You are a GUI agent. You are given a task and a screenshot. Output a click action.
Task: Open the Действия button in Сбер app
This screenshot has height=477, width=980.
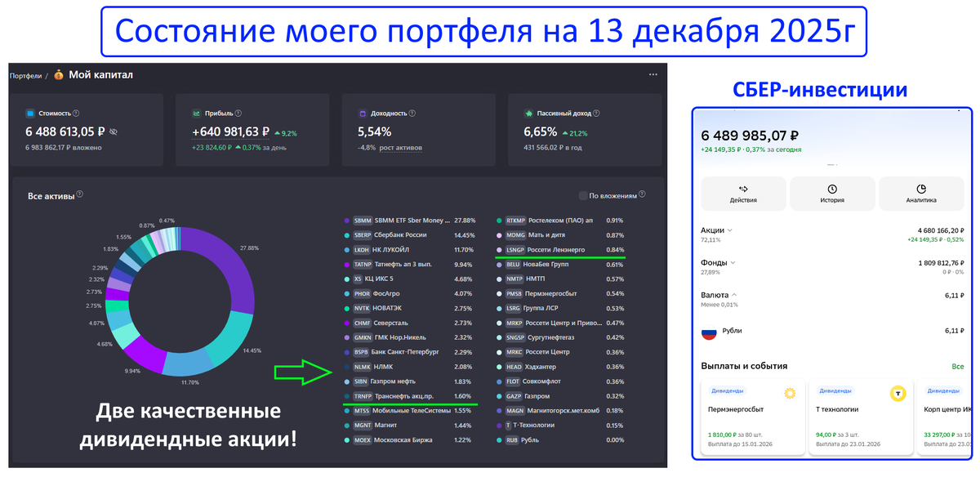click(743, 194)
